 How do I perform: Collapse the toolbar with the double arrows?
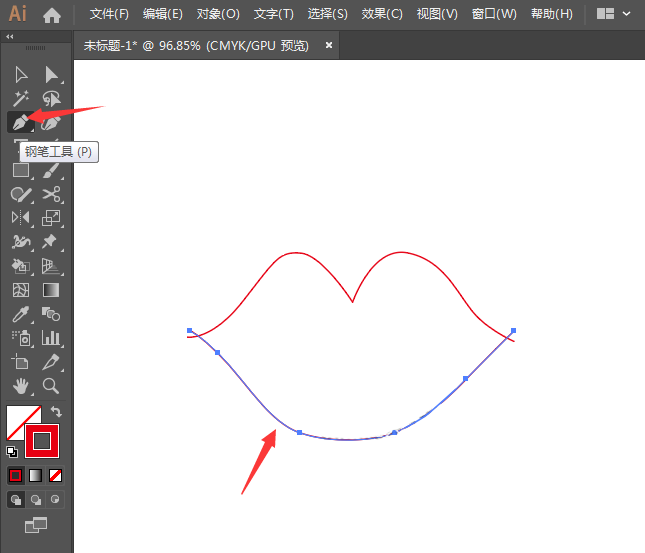[10, 37]
